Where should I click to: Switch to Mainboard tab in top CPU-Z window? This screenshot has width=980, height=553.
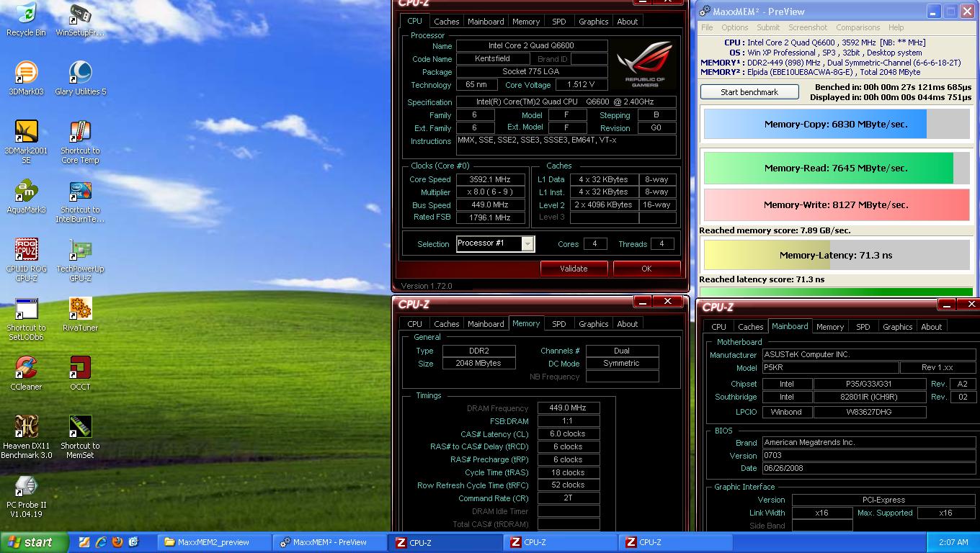tap(486, 22)
